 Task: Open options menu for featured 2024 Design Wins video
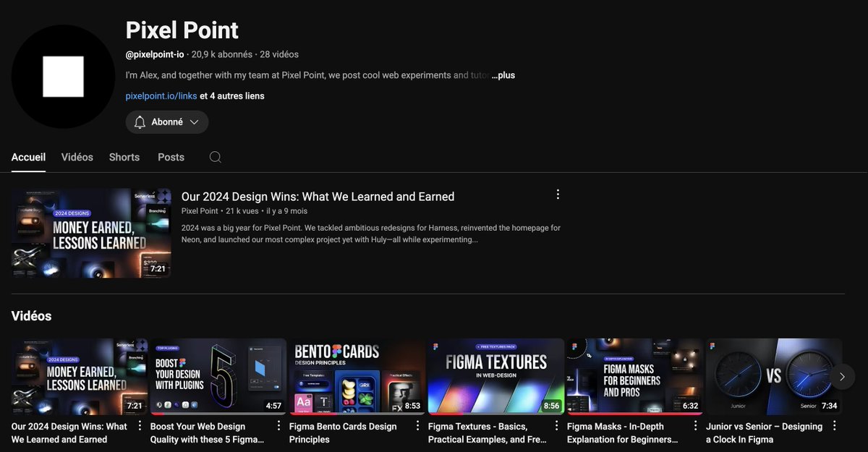558,195
